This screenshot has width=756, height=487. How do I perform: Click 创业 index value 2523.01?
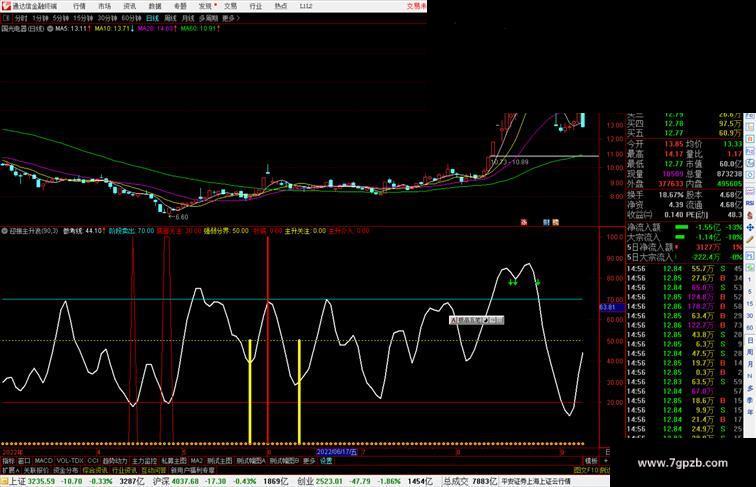coord(330,481)
